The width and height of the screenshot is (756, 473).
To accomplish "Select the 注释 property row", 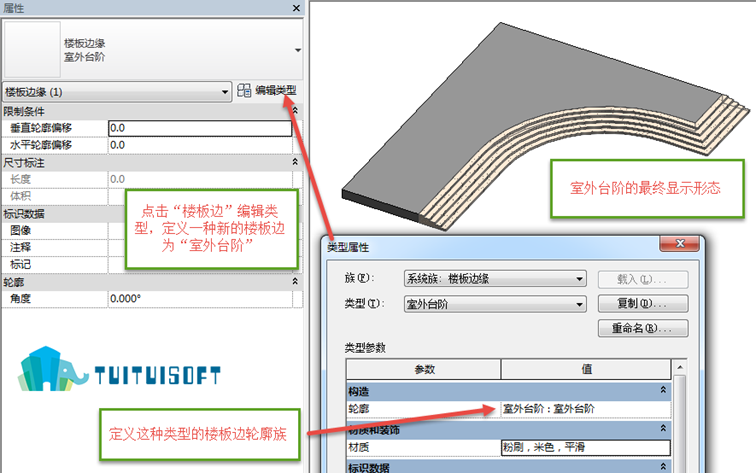I will 63,247.
